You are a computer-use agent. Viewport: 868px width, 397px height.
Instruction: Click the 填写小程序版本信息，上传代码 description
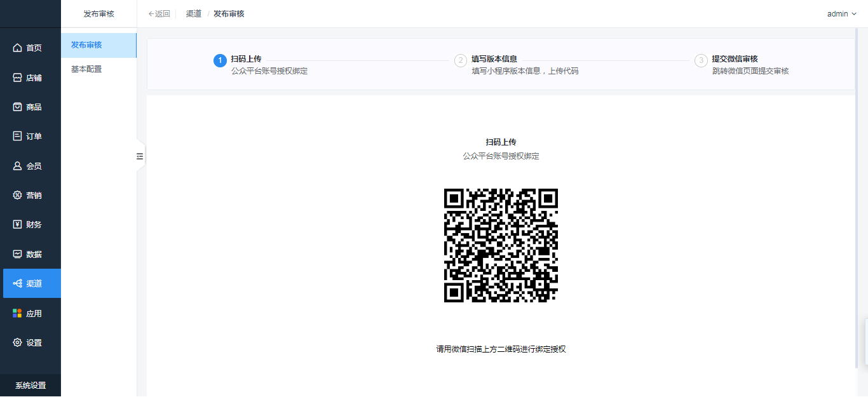click(x=525, y=71)
